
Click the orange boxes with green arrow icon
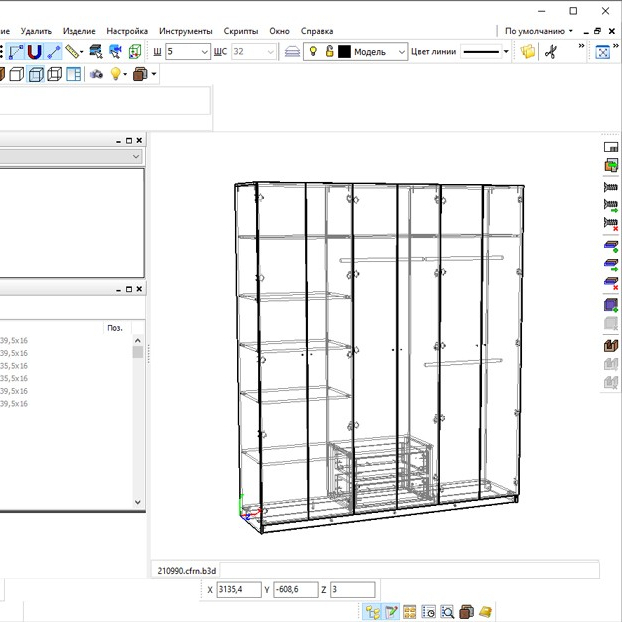(x=610, y=165)
